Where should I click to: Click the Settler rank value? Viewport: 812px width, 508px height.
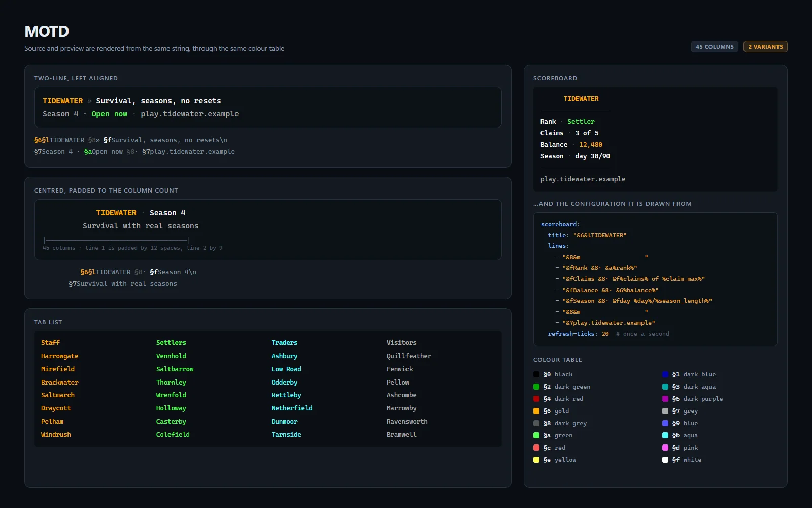[581, 122]
